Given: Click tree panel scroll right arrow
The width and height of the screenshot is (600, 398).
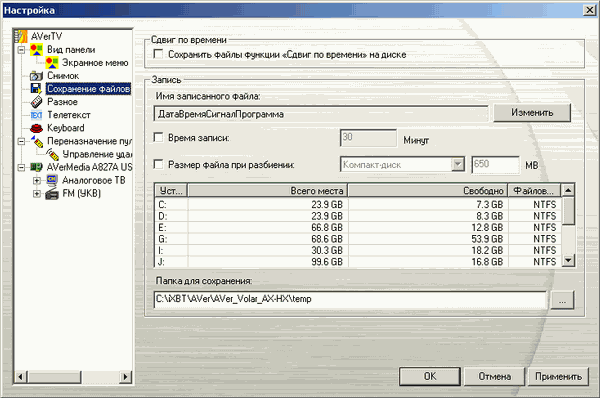Looking at the screenshot, I should tap(125, 377).
